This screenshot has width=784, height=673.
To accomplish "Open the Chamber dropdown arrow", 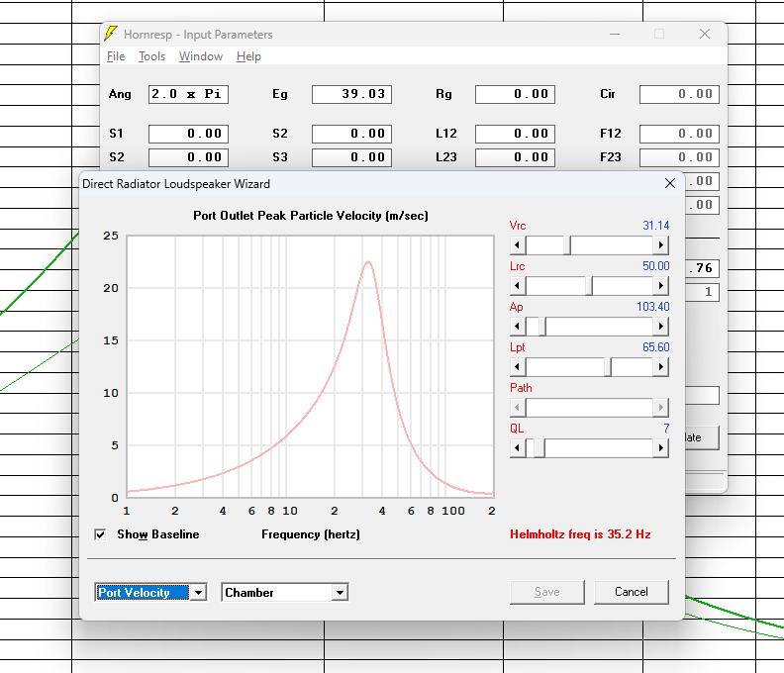I will [x=340, y=593].
